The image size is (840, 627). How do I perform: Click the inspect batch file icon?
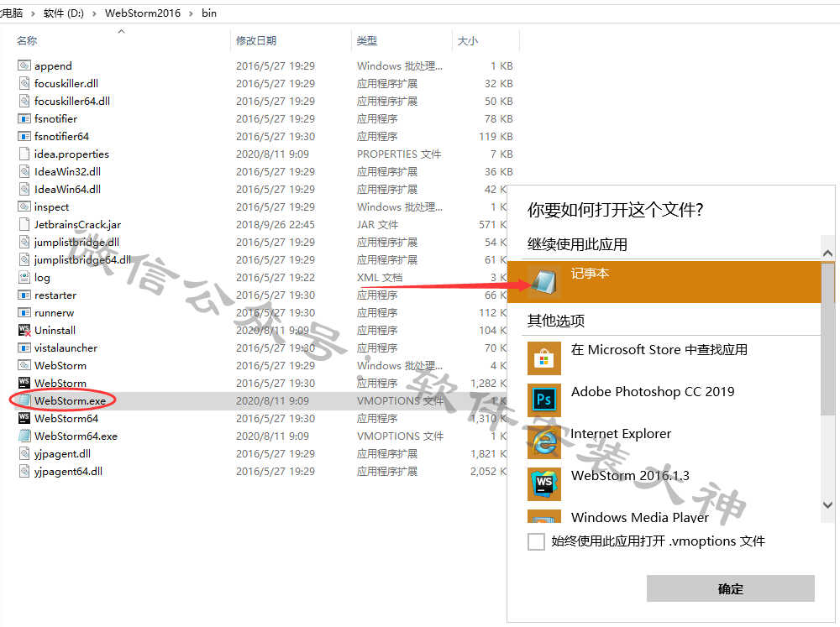click(x=24, y=207)
